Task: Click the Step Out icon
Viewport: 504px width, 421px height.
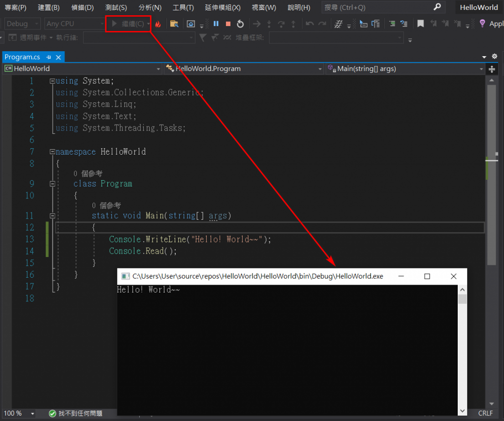Action: click(x=293, y=24)
